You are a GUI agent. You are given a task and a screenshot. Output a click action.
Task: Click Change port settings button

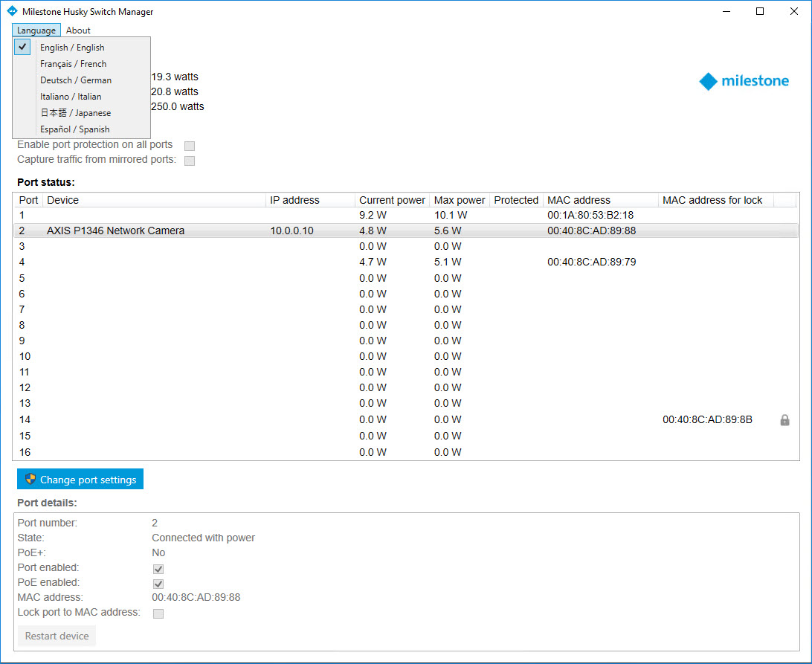coord(80,480)
